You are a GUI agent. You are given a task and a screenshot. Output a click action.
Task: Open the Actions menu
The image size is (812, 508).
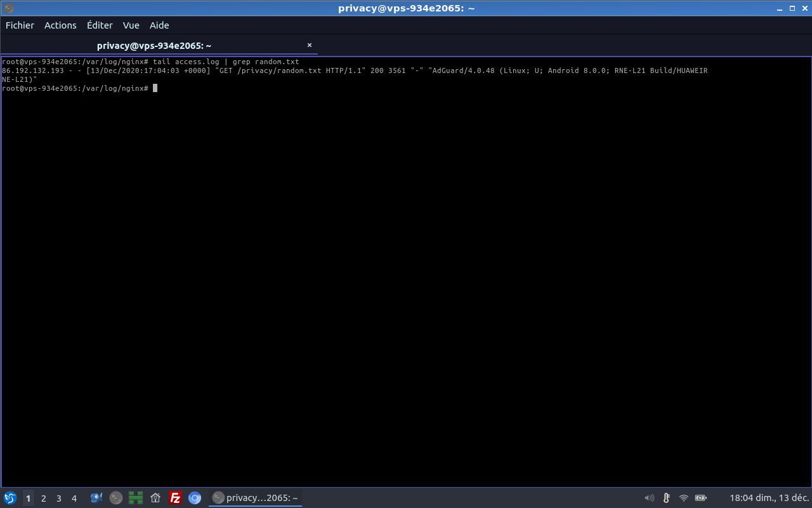click(x=60, y=25)
